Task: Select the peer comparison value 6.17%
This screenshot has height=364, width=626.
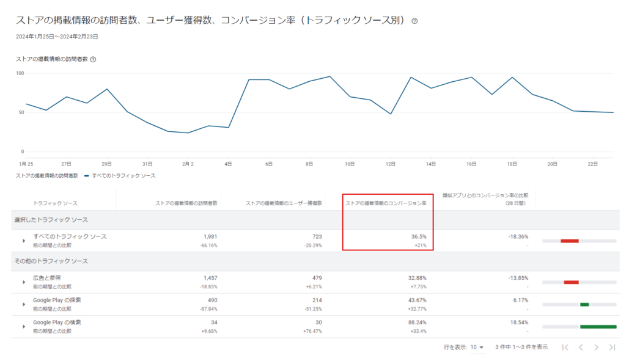Action: click(521, 300)
